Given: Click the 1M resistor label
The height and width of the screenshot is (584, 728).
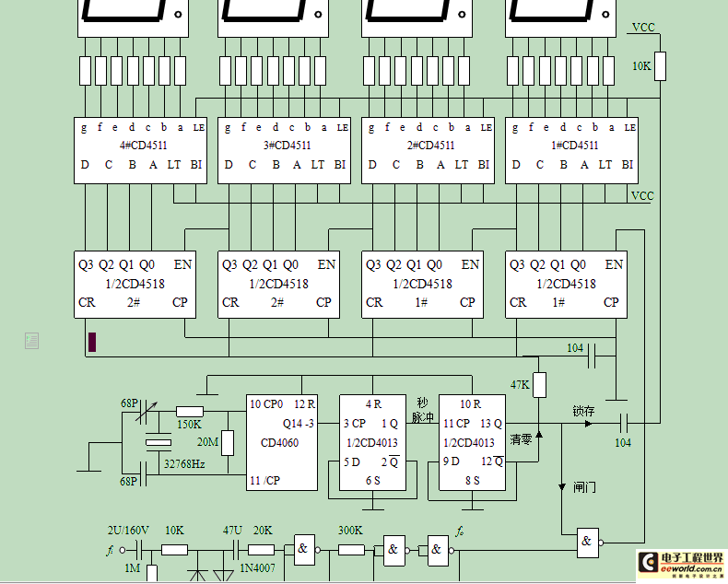Looking at the screenshot, I should [133, 567].
